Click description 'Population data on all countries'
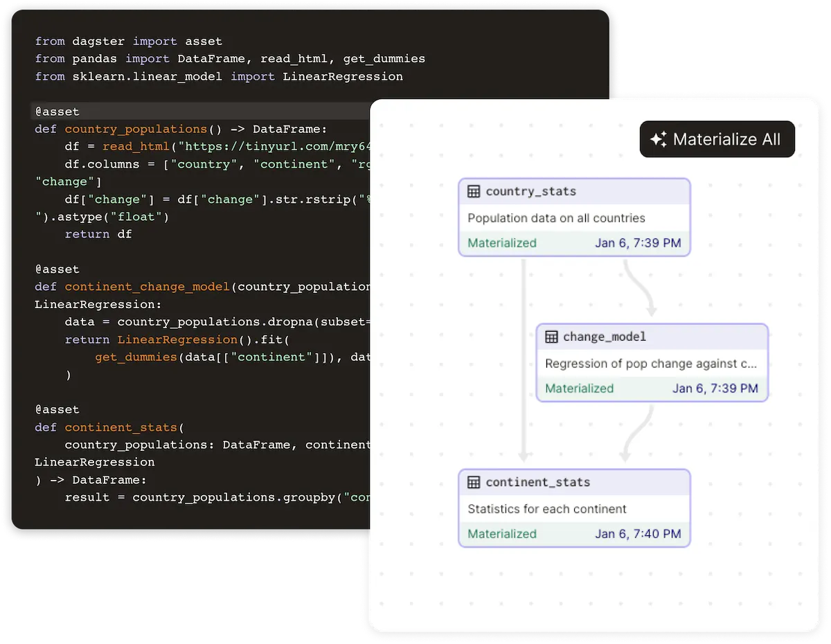This screenshot has height=644, width=831. 556,218
